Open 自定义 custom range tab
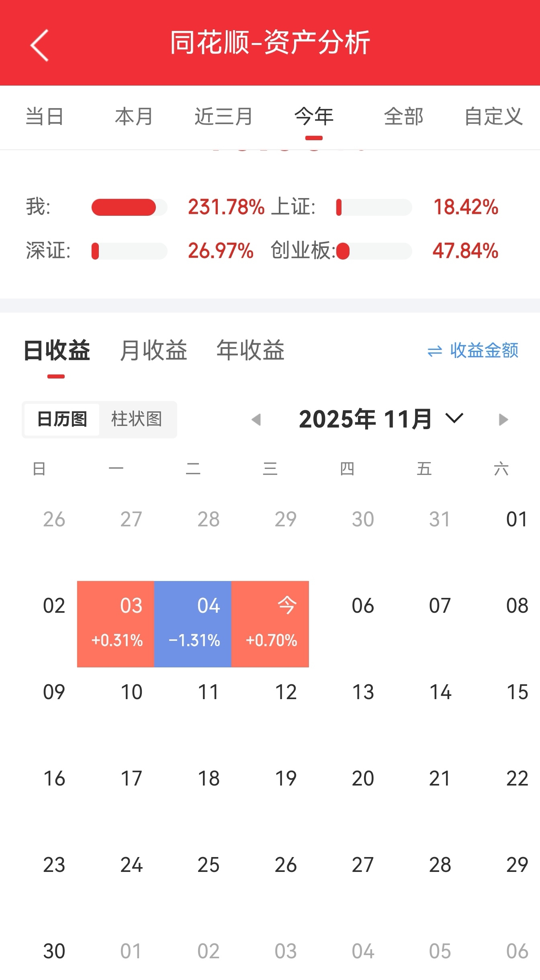The height and width of the screenshot is (980, 540). click(493, 117)
